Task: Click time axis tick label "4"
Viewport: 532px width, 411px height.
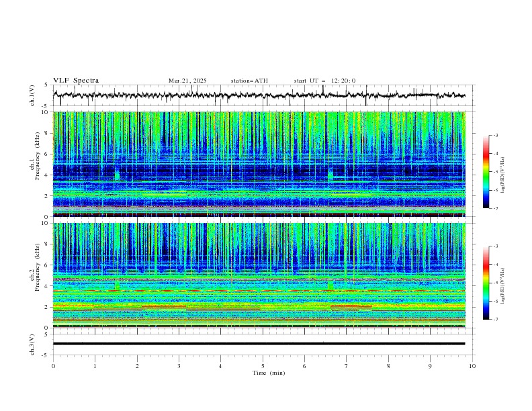Action: pos(220,366)
